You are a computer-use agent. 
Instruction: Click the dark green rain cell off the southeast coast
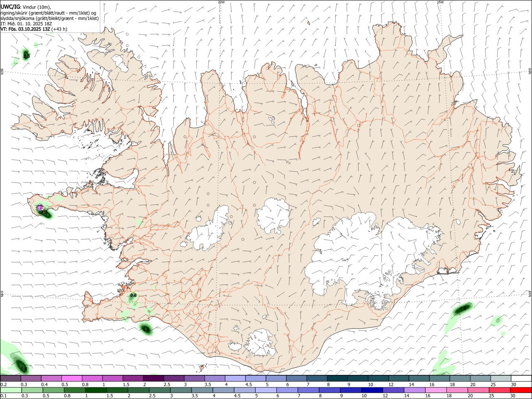[463, 309]
